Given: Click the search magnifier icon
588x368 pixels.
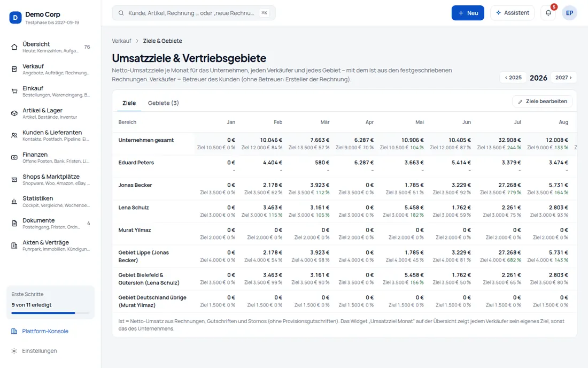Looking at the screenshot, I should pyautogui.click(x=121, y=13).
